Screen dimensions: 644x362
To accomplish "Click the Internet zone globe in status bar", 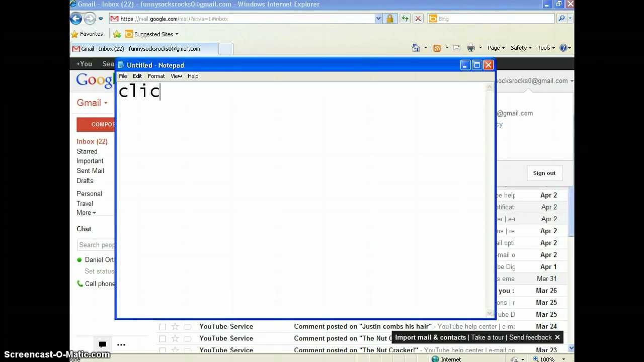I will tap(435, 359).
